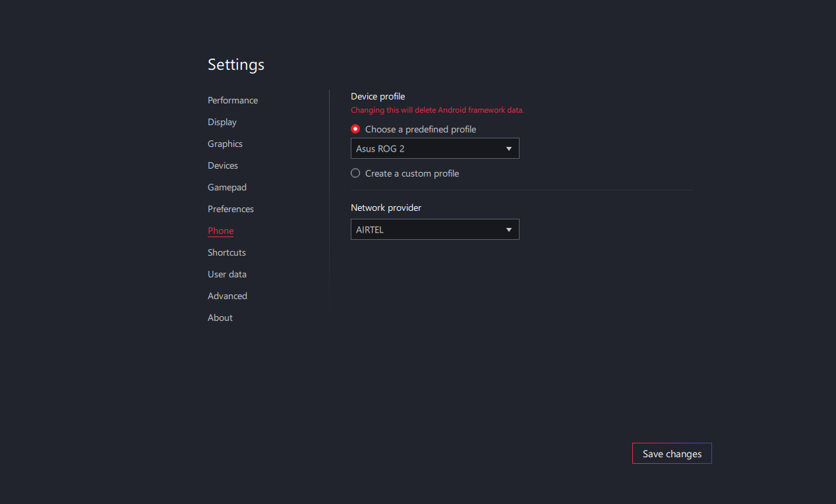The width and height of the screenshot is (836, 504).
Task: Open Preferences from the sidebar
Action: [231, 209]
